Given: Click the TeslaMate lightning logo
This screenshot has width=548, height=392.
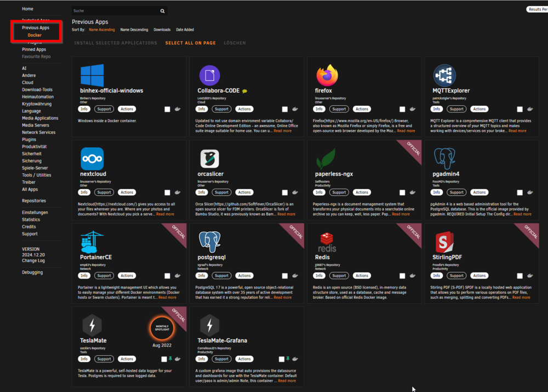Looking at the screenshot, I should 92,325.
